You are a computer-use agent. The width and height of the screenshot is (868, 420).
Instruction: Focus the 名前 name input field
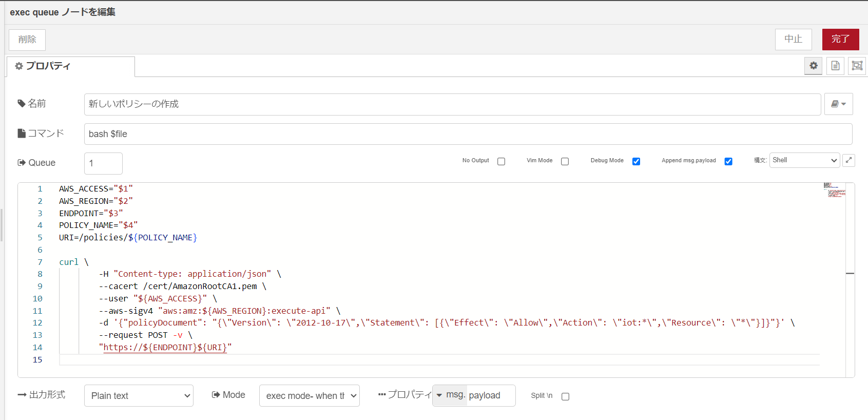click(452, 104)
